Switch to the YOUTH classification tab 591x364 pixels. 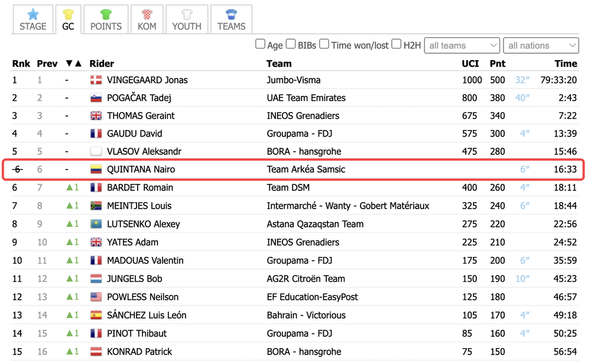pyautogui.click(x=187, y=19)
